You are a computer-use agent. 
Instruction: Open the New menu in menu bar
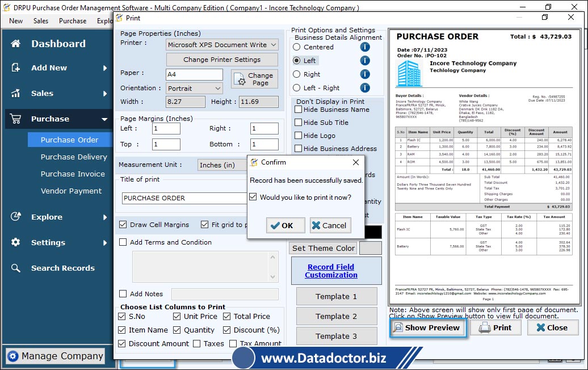[16, 21]
